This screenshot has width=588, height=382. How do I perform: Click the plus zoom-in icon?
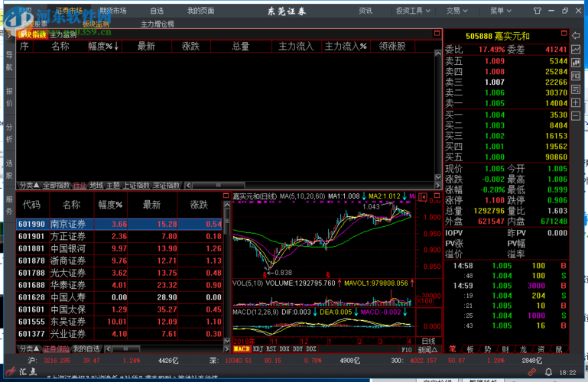coord(576,102)
